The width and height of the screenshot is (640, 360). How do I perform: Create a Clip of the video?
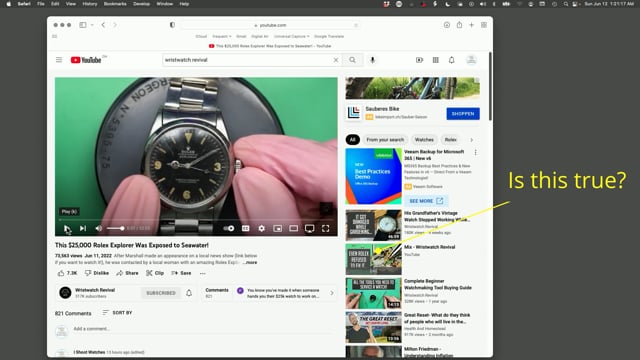155,273
